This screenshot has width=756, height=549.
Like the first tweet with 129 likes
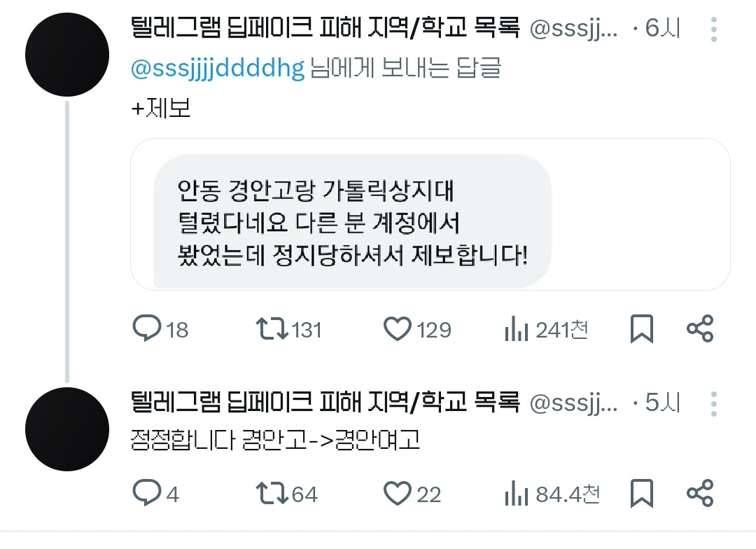click(398, 328)
